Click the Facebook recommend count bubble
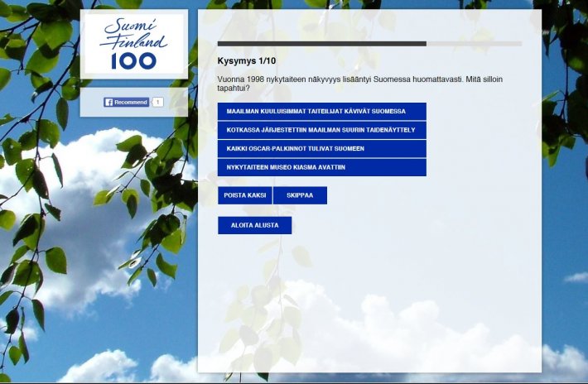This screenshot has height=384, width=588. click(157, 102)
